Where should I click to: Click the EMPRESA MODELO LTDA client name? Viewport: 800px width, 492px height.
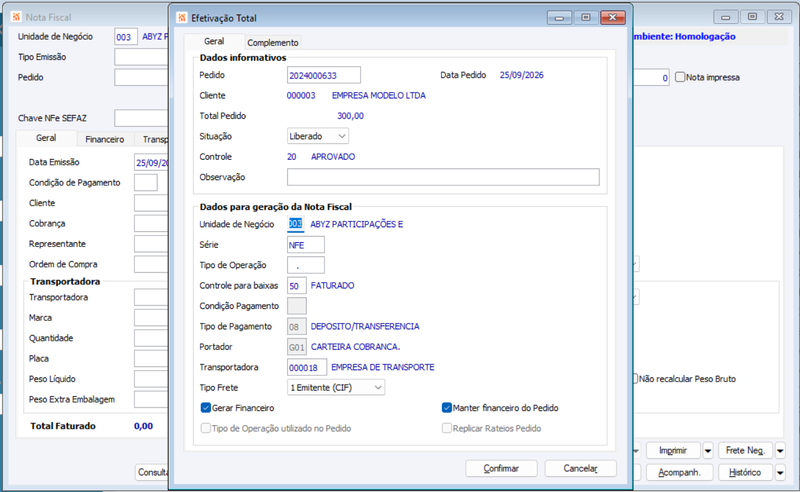(379, 95)
